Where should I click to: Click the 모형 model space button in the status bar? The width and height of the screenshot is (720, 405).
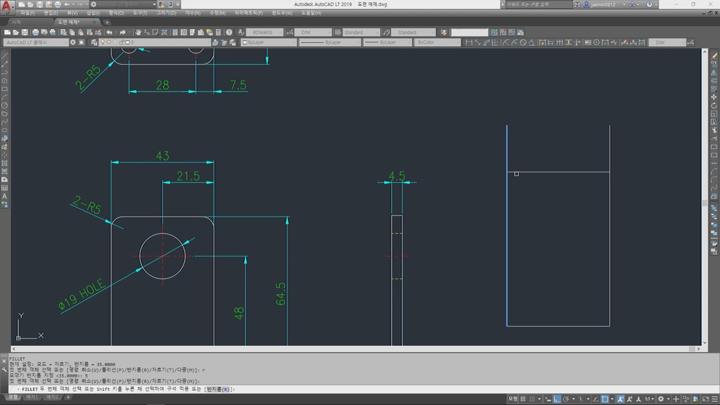click(x=513, y=399)
